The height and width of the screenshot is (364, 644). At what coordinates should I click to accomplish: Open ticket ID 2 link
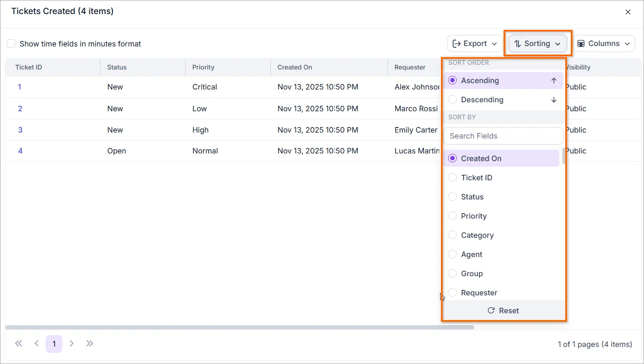coord(20,109)
